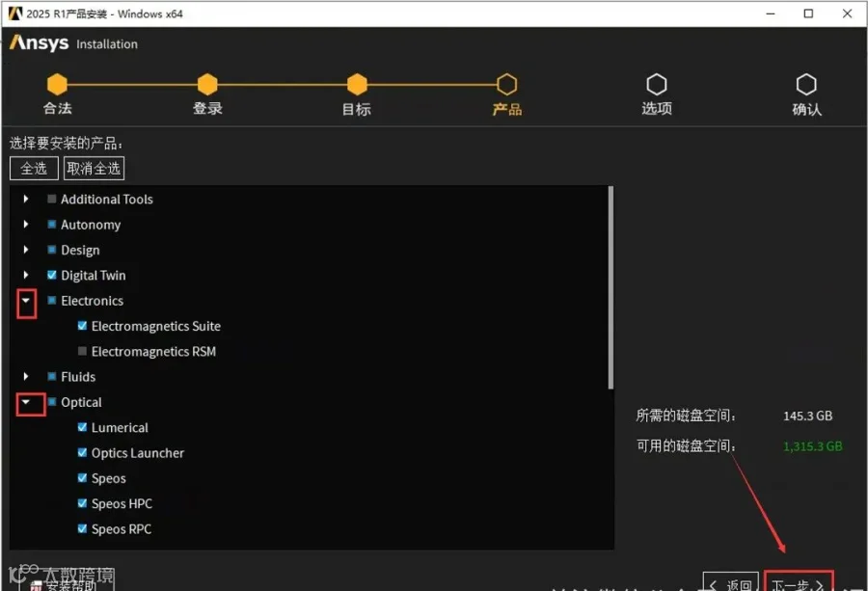Collapse the Optical tree node
Image resolution: width=868 pixels, height=591 pixels.
(x=26, y=402)
